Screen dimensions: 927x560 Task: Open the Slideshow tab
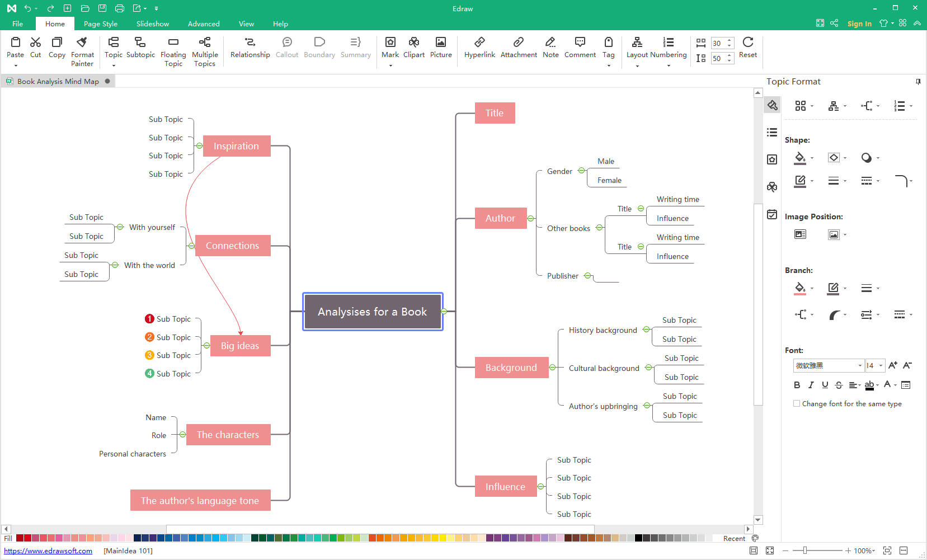[x=152, y=24]
